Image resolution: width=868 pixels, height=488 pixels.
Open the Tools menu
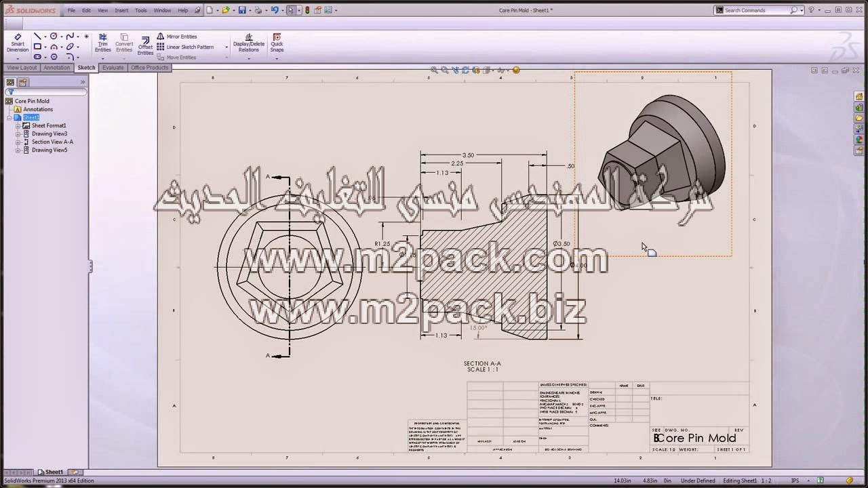141,10
